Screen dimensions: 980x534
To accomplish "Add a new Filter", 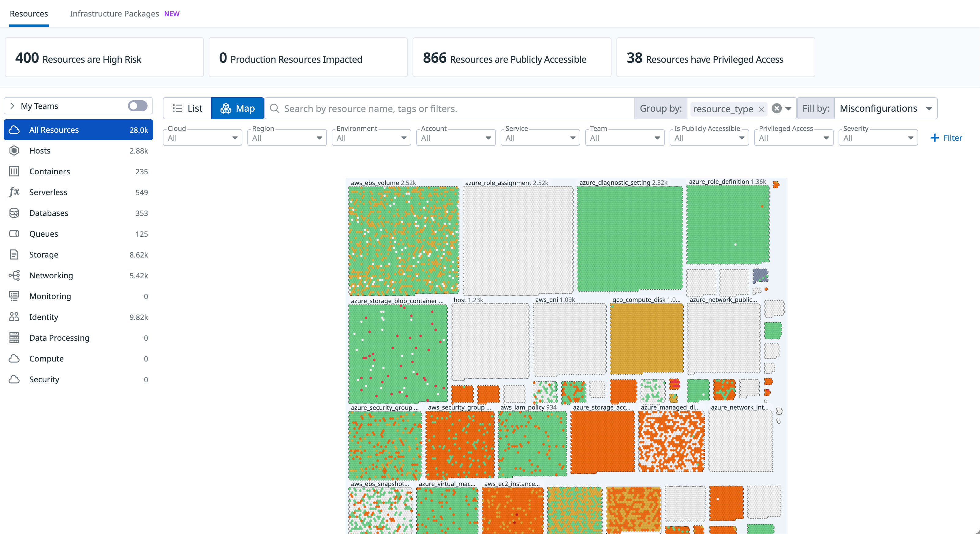I will (x=946, y=138).
